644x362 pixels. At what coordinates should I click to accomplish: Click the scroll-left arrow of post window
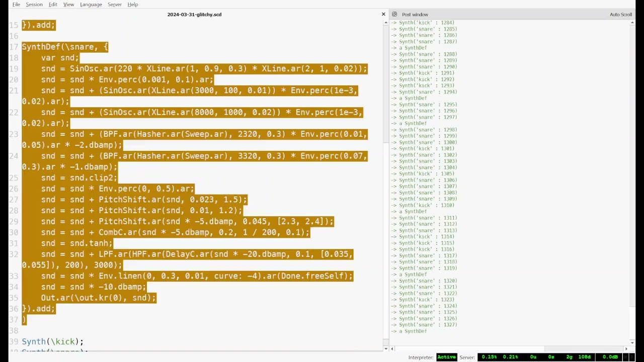pos(392,349)
